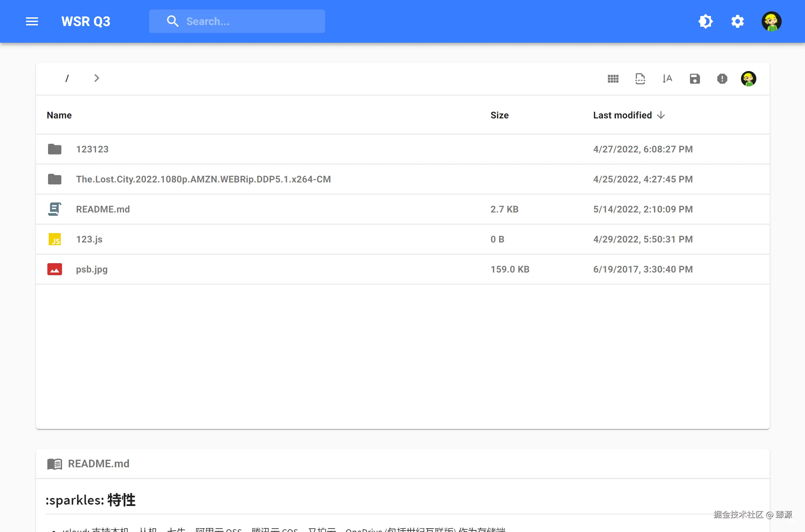Open The.Lost.City.2022 folder
Screen dimensions: 805x532
pos(203,179)
